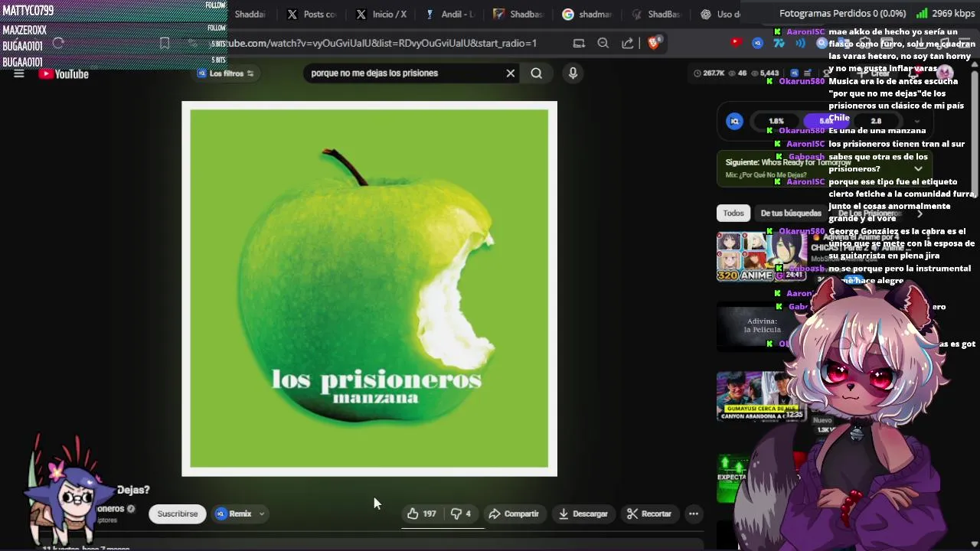Select De tus búsquedas chip
Viewport: 980px width, 551px height.
(791, 214)
